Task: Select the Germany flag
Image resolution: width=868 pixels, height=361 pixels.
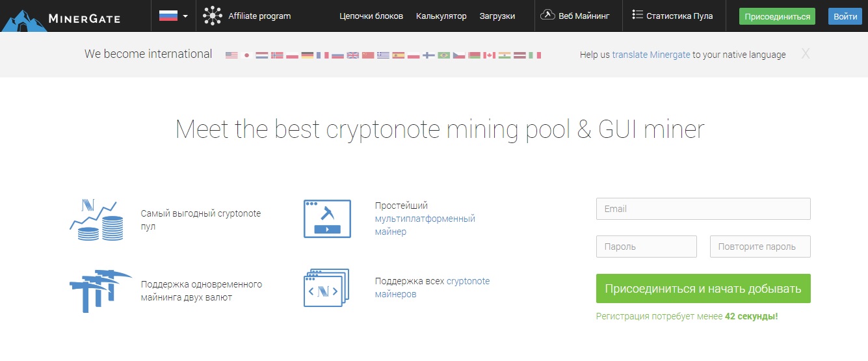Action: pos(307,55)
